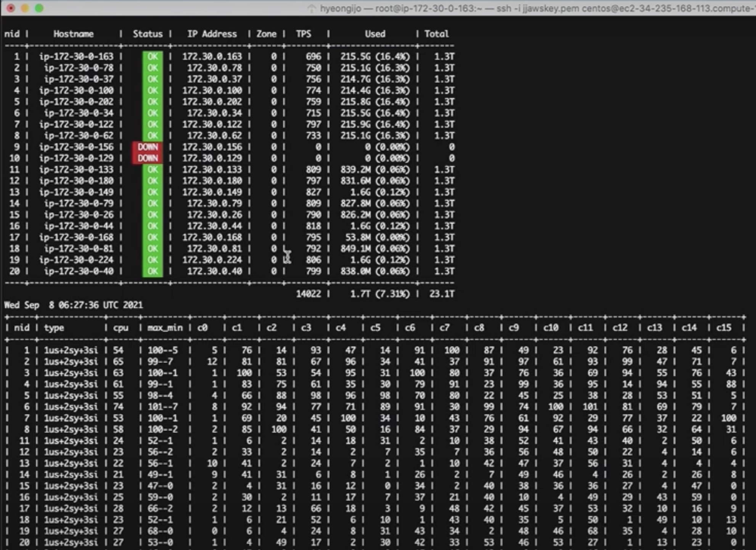Click the red close window button

pyautogui.click(x=11, y=8)
